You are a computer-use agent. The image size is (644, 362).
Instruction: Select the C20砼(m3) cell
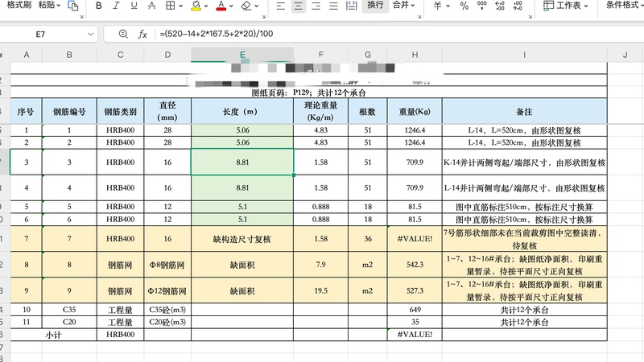167,323
